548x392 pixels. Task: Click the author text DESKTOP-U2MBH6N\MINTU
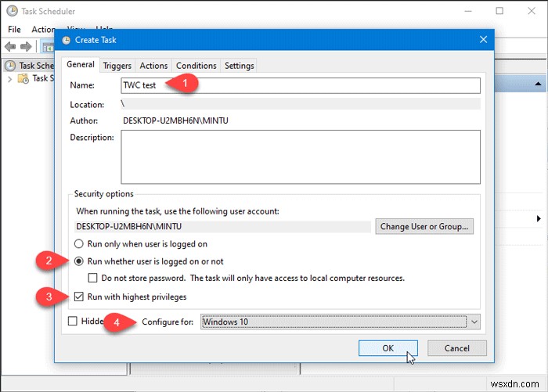[175, 120]
